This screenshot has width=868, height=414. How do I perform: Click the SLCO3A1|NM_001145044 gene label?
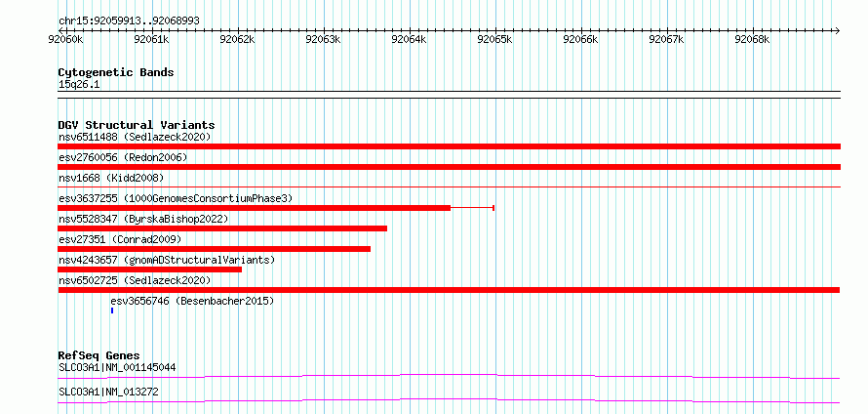[117, 367]
